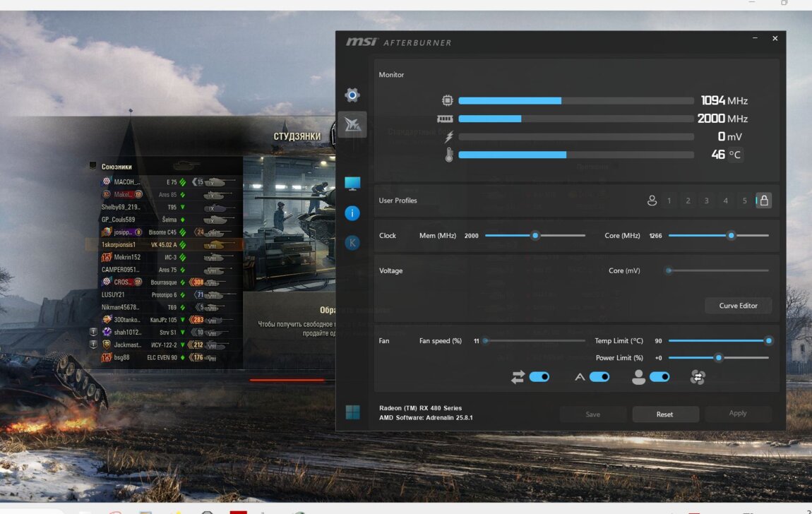The height and width of the screenshot is (514, 812).
Task: Select the Afterburner jet logo sidebar icon
Action: (352, 125)
